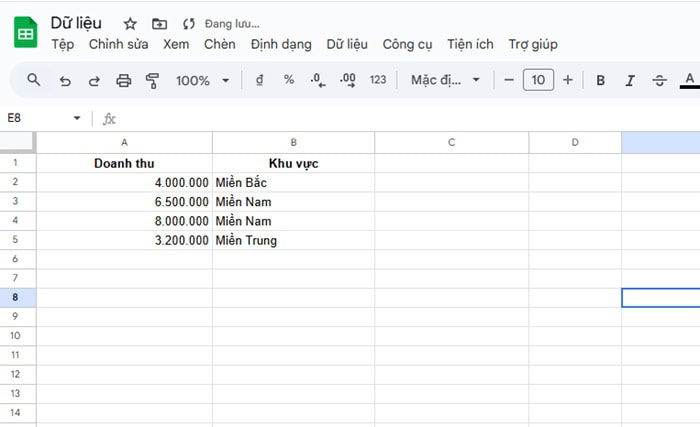Image resolution: width=700 pixels, height=427 pixels.
Task: Toggle italic formatting
Action: [630, 80]
